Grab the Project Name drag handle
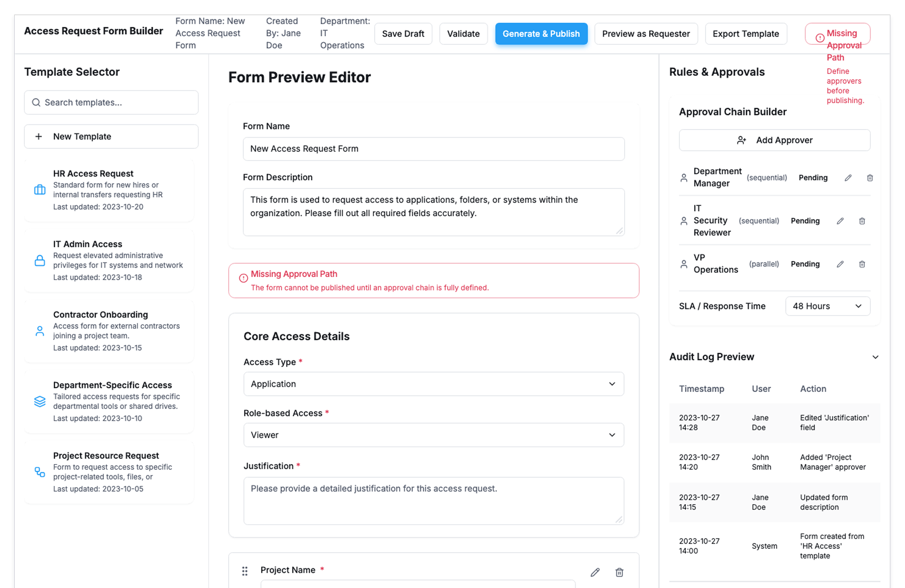905x588 pixels. click(x=245, y=571)
